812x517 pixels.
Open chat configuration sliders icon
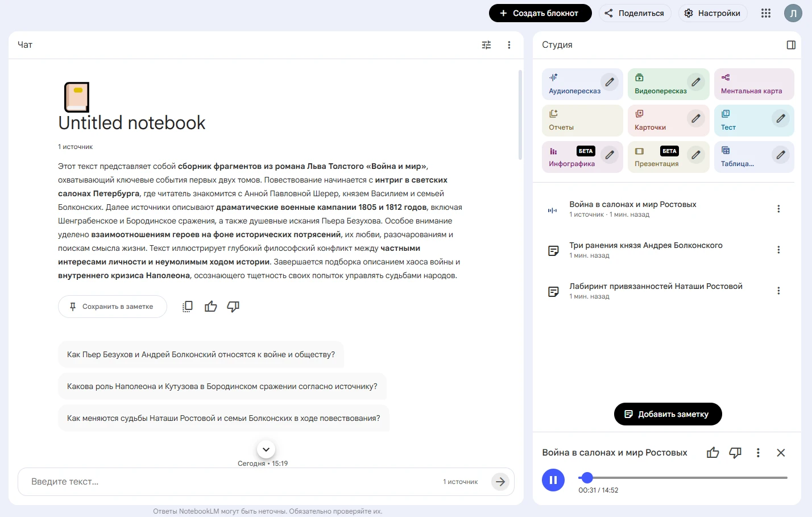tap(486, 45)
